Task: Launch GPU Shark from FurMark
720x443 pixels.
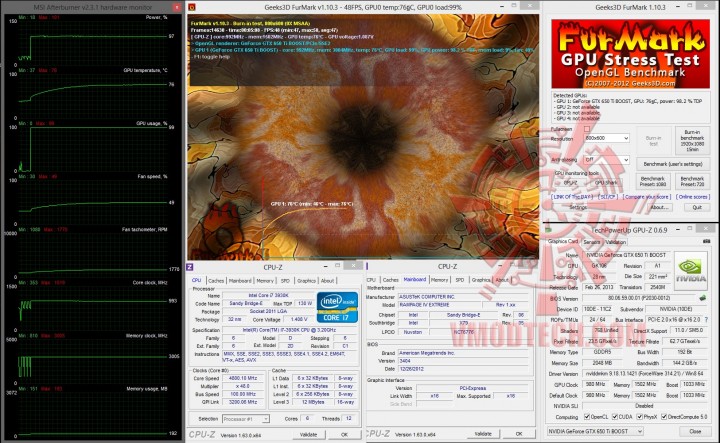Action: pyautogui.click(x=606, y=182)
